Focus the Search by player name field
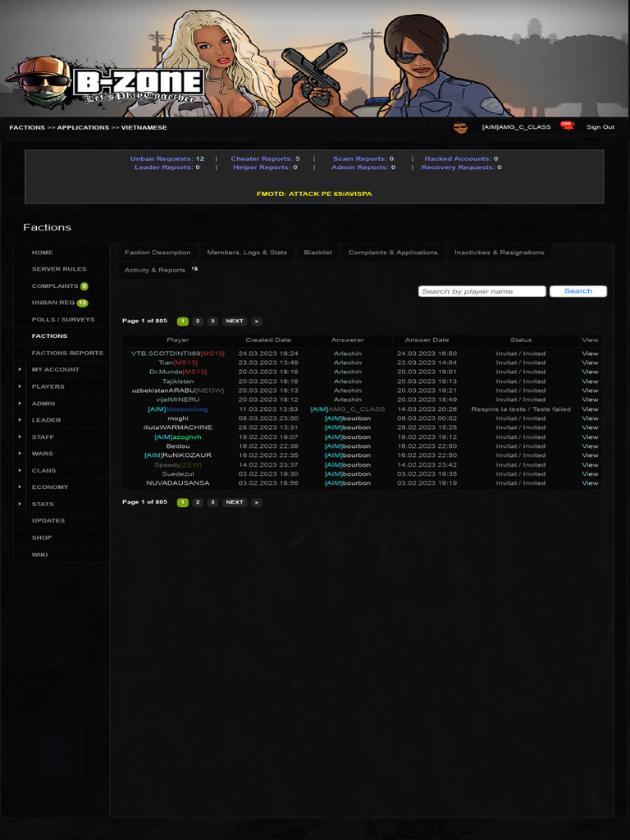Viewport: 630px width, 840px height. (482, 291)
